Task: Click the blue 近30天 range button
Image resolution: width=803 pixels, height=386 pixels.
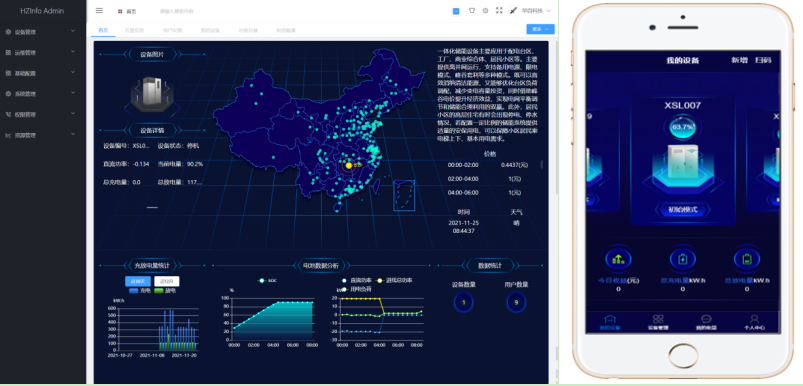Action: [138, 281]
